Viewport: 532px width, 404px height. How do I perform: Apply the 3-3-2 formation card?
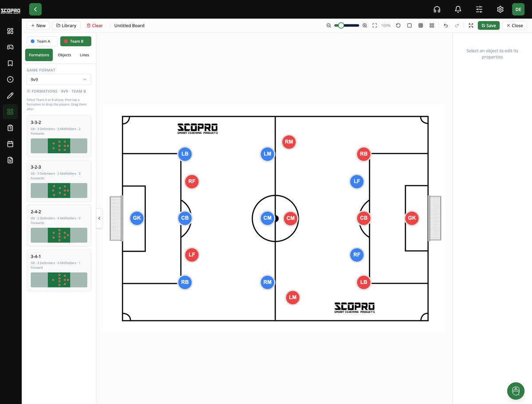pos(59,136)
